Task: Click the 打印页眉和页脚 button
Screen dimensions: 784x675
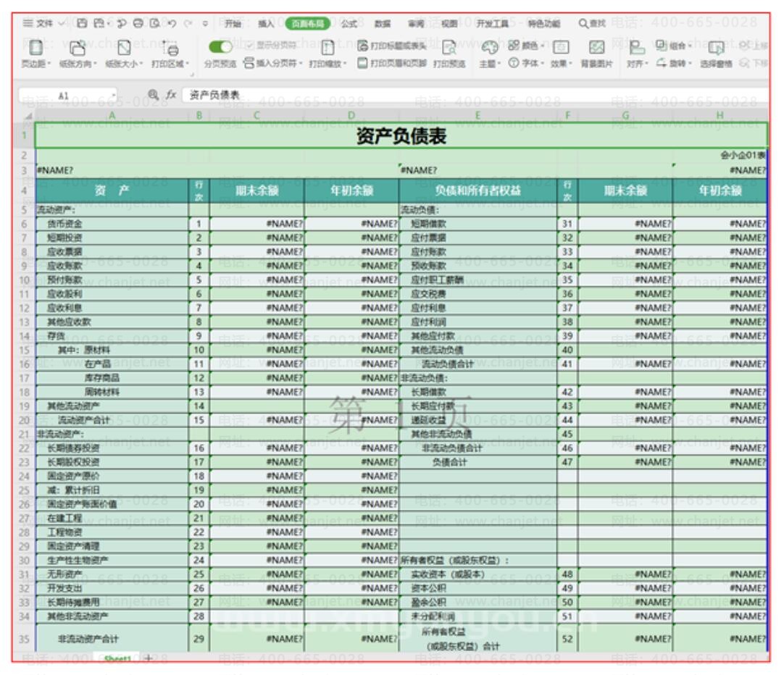Action: click(x=392, y=63)
